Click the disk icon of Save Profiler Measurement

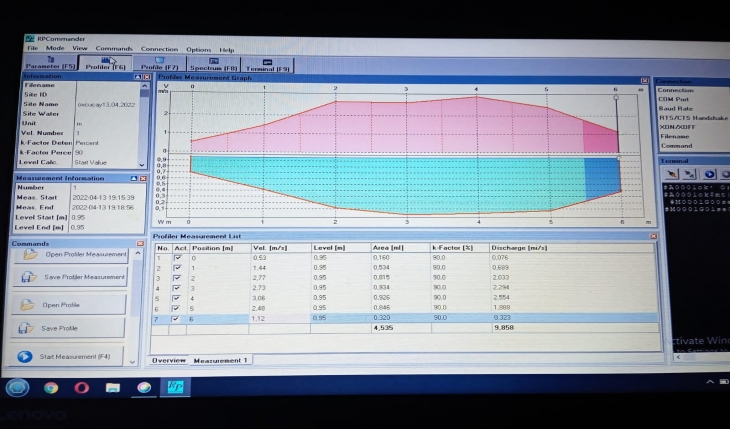click(29, 277)
